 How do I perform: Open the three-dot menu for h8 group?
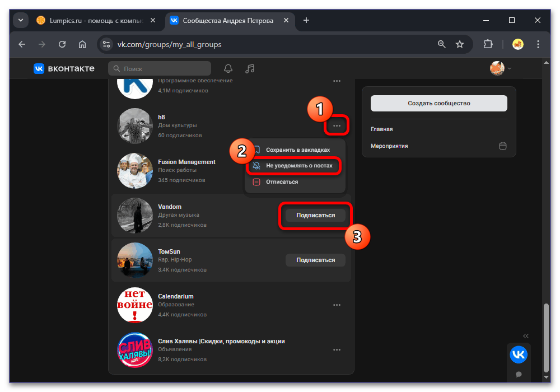coord(337,125)
